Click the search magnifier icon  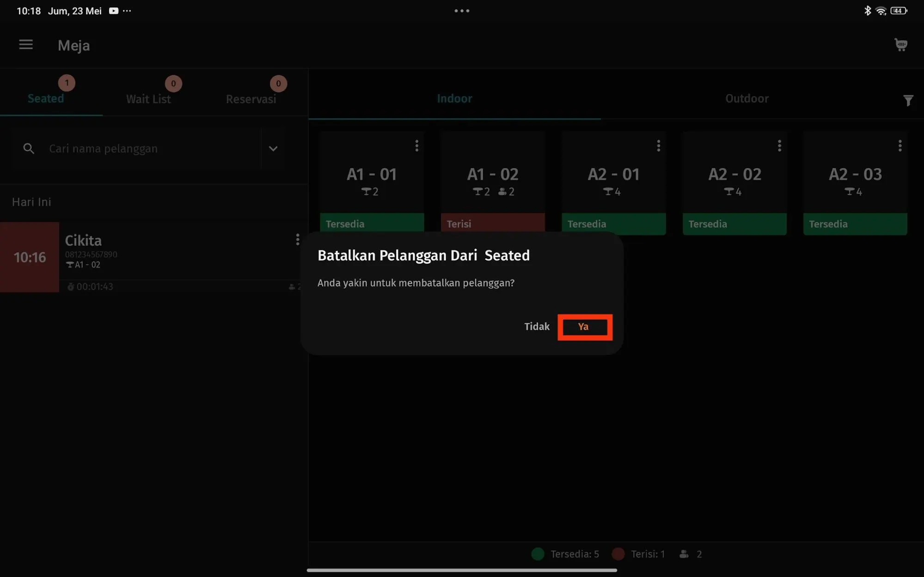pyautogui.click(x=29, y=148)
